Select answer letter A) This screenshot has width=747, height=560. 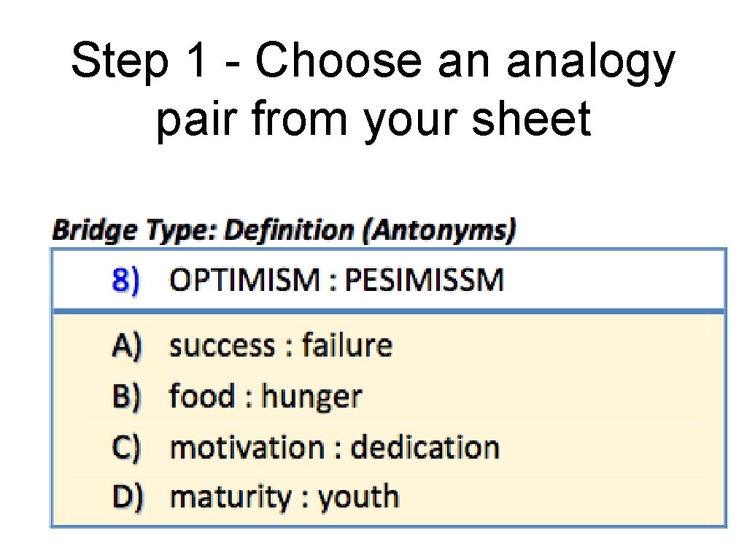click(128, 346)
